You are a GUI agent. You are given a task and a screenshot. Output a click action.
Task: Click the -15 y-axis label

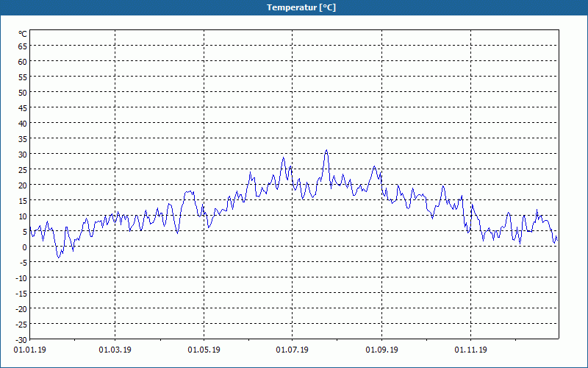click(21, 293)
